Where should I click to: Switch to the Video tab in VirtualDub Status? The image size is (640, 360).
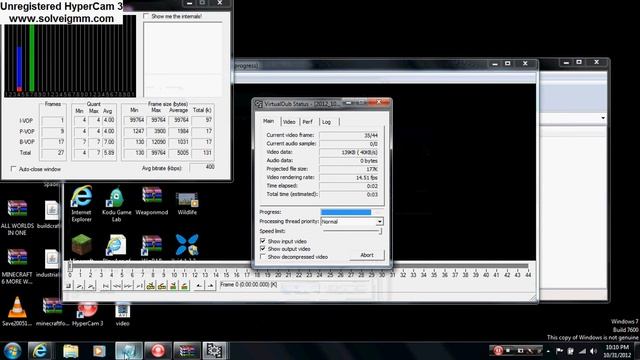(x=289, y=122)
